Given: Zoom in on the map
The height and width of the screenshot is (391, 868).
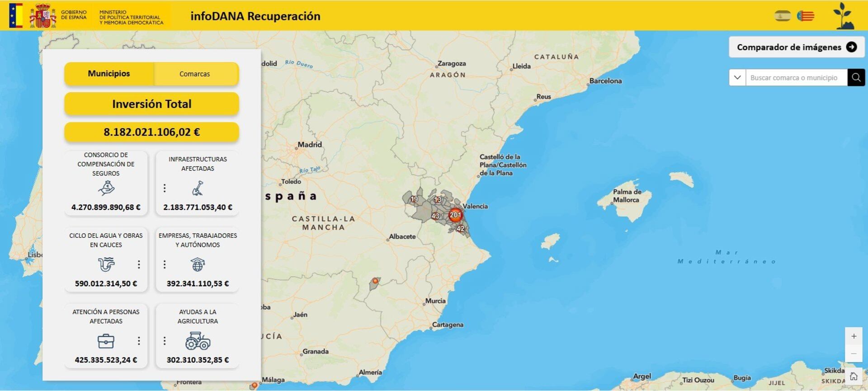Looking at the screenshot, I should [854, 336].
